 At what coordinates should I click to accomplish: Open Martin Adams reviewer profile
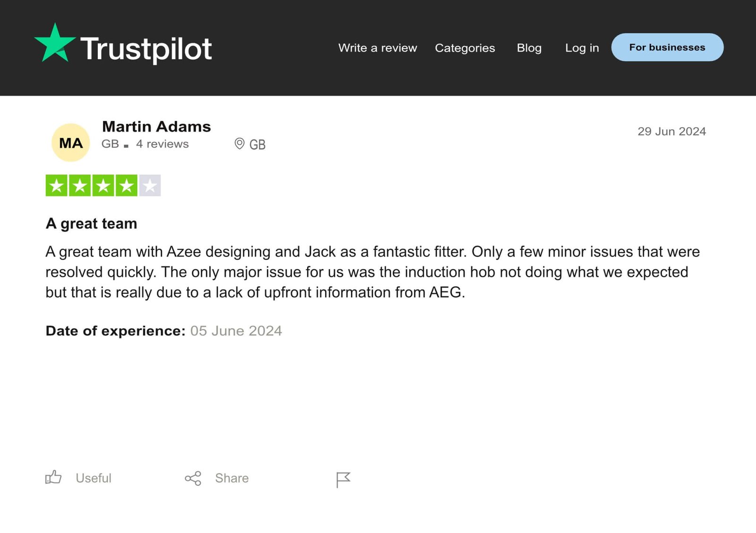(x=156, y=126)
